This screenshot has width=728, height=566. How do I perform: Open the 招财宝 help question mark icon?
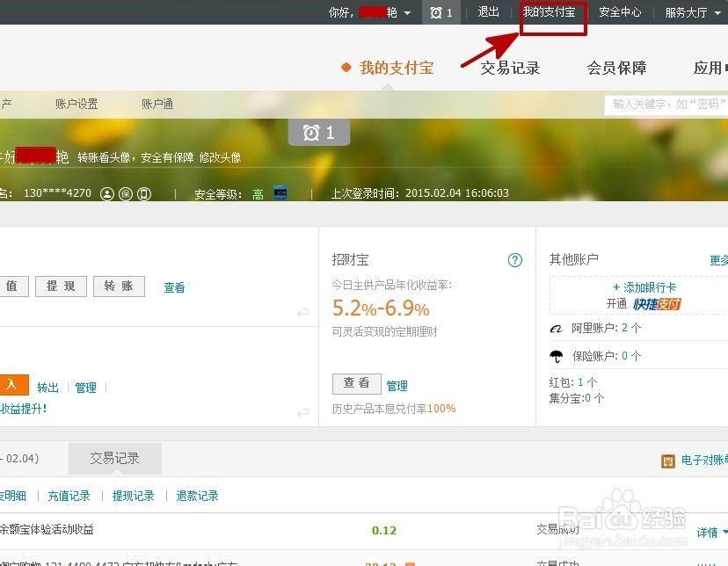coord(514,260)
